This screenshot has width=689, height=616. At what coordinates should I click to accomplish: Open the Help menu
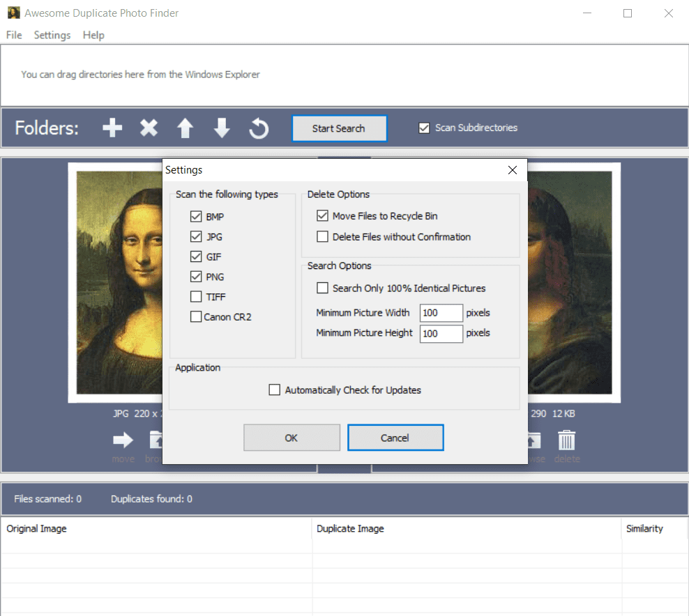pyautogui.click(x=93, y=35)
